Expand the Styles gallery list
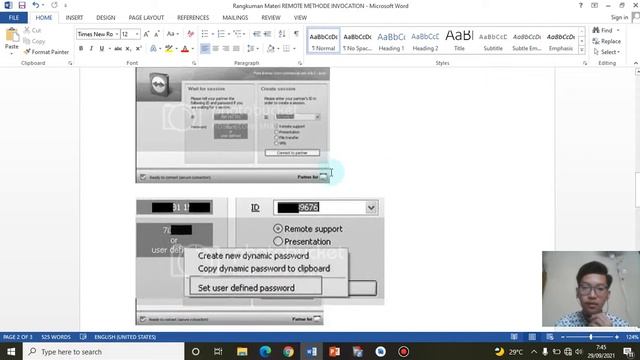 click(581, 50)
